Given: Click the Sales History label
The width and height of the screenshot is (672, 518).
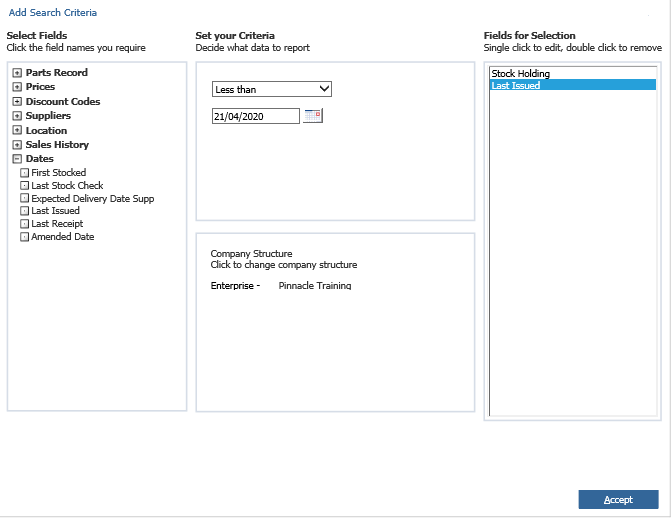Looking at the screenshot, I should click(57, 145).
